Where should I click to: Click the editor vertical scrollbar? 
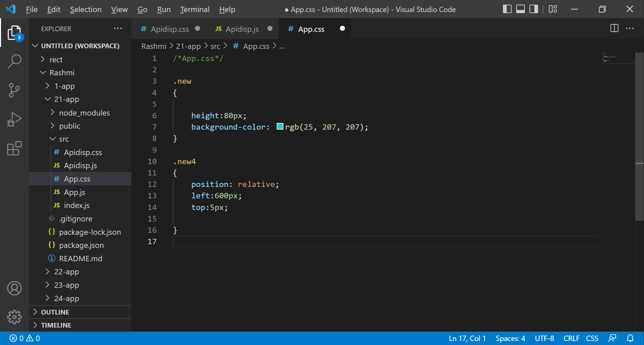pos(639,137)
